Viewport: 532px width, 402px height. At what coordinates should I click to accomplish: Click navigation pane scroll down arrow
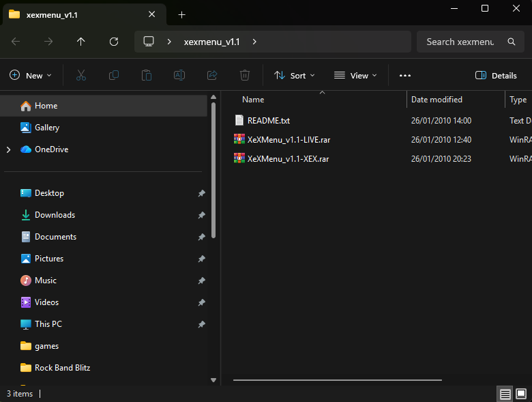[213, 380]
